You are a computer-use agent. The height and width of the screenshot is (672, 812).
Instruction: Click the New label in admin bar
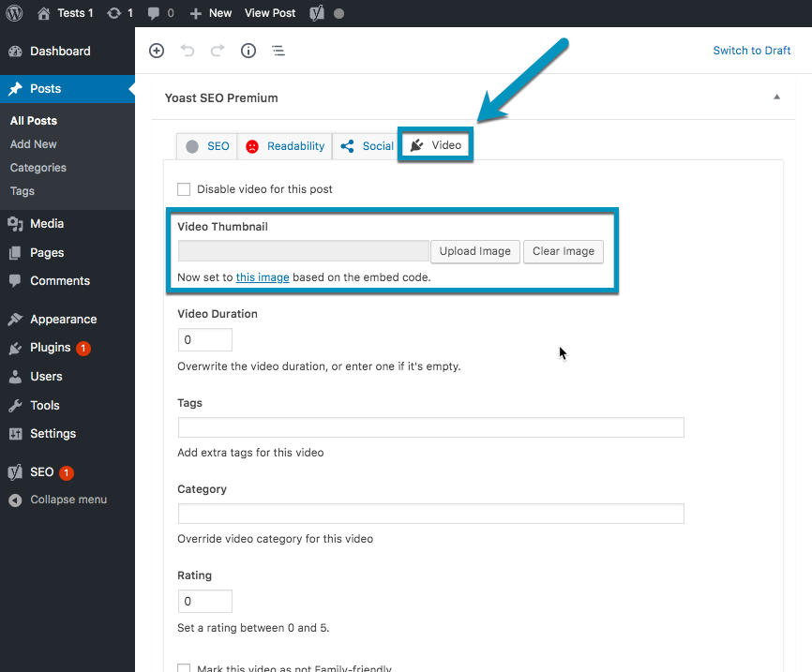[220, 13]
